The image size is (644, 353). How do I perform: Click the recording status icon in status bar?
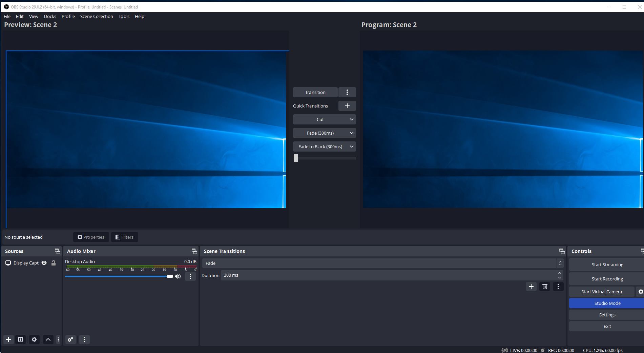(543, 350)
